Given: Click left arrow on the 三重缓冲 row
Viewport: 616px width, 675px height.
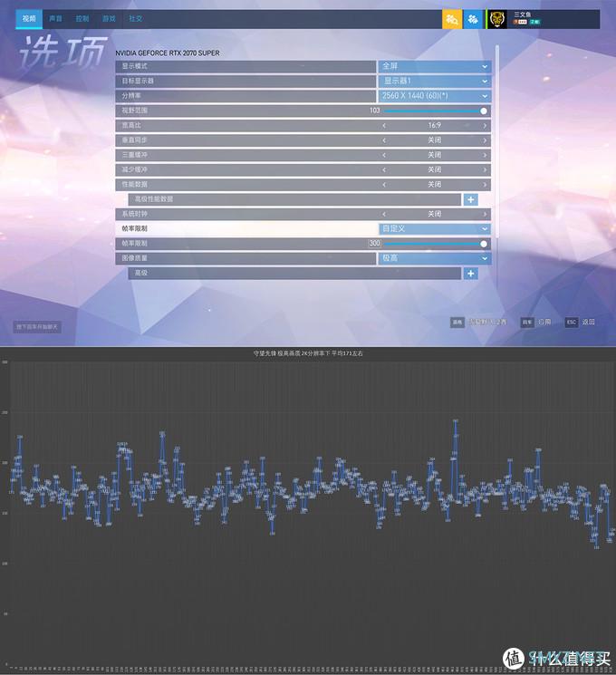Looking at the screenshot, I should click(x=384, y=155).
